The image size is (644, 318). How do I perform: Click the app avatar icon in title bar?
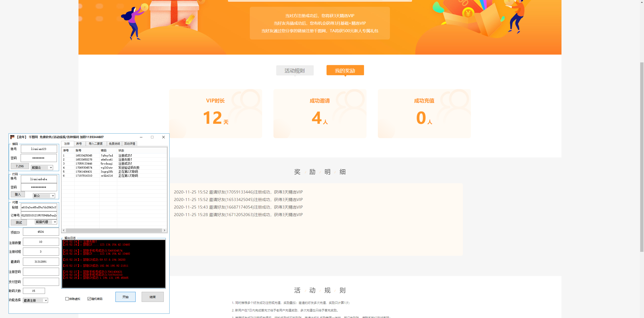pos(12,137)
